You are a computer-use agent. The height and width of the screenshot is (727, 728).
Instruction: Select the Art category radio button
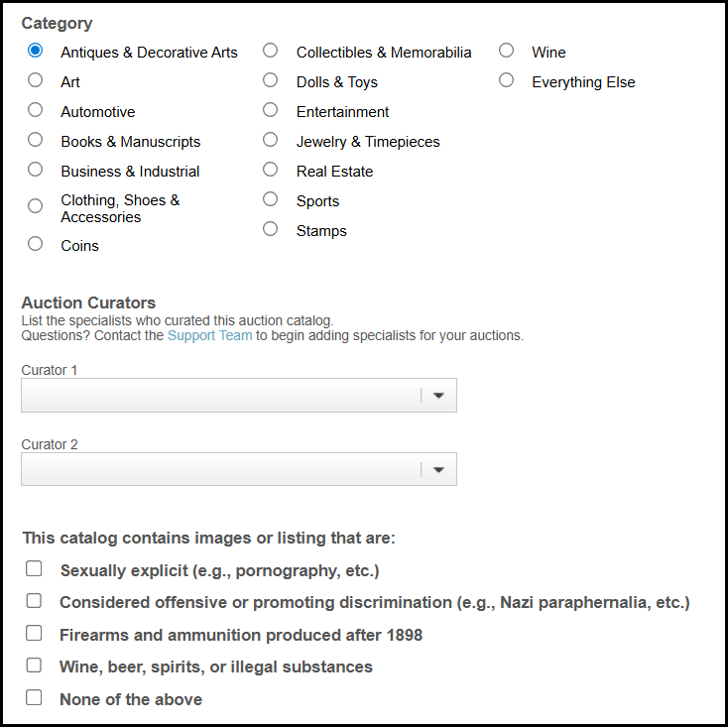tap(36, 80)
